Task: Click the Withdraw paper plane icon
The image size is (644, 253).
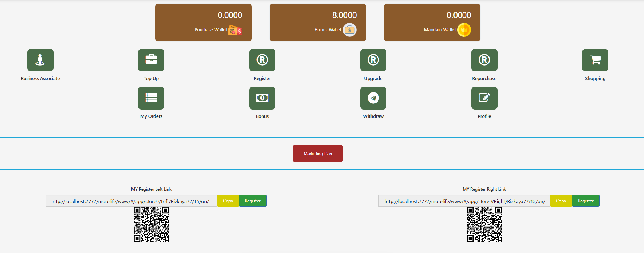Action: (373, 98)
